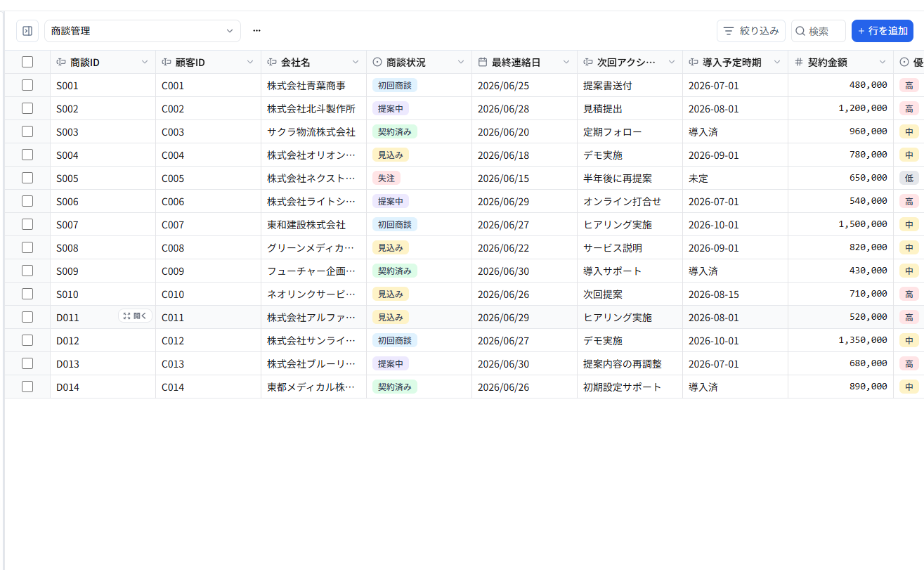Open the 商談管理 table selector dropdown
Image resolution: width=924 pixels, height=570 pixels.
143,31
